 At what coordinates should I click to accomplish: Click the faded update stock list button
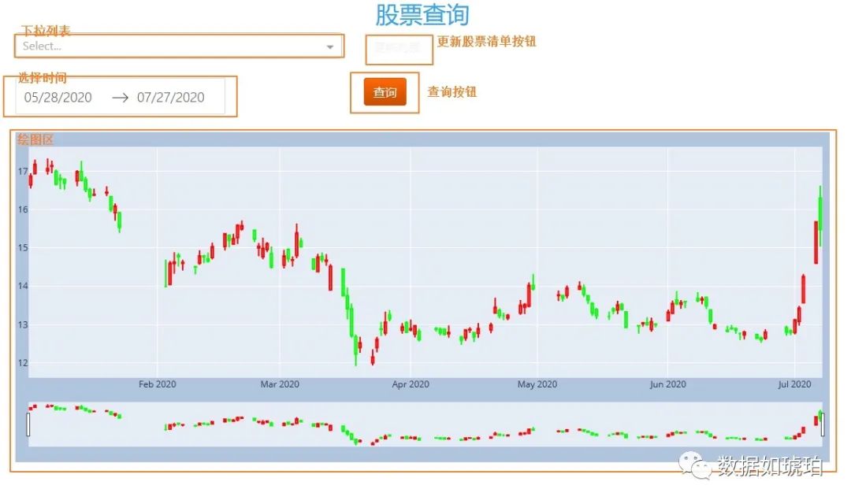(x=398, y=48)
